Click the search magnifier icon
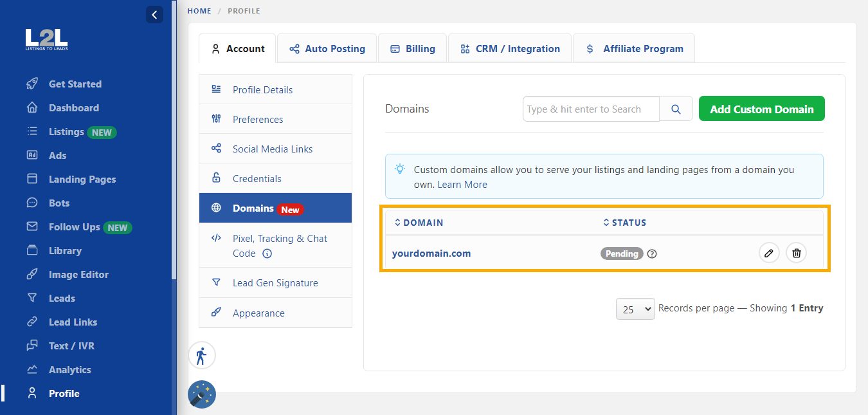 pyautogui.click(x=676, y=109)
